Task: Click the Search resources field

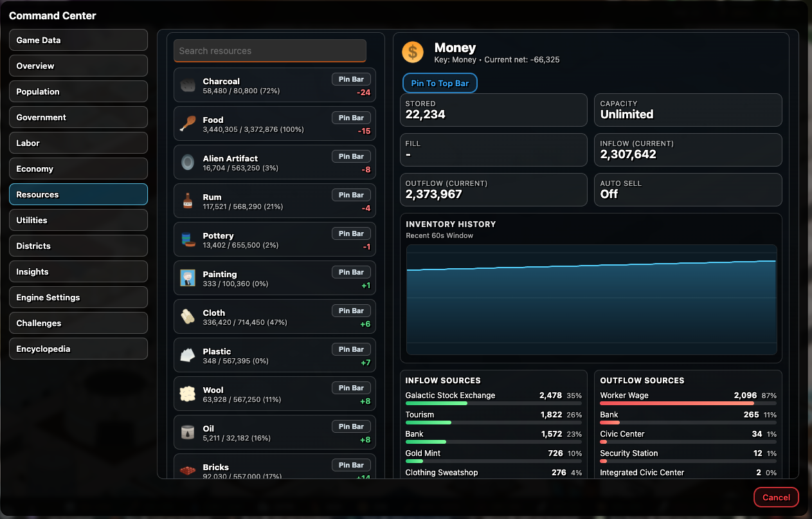Action: 270,51
